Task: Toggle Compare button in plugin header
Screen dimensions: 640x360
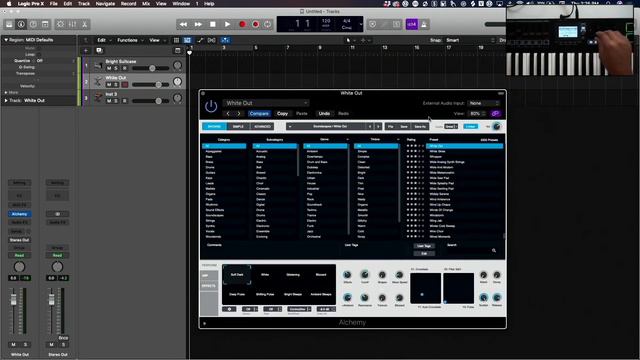Action: pyautogui.click(x=259, y=113)
